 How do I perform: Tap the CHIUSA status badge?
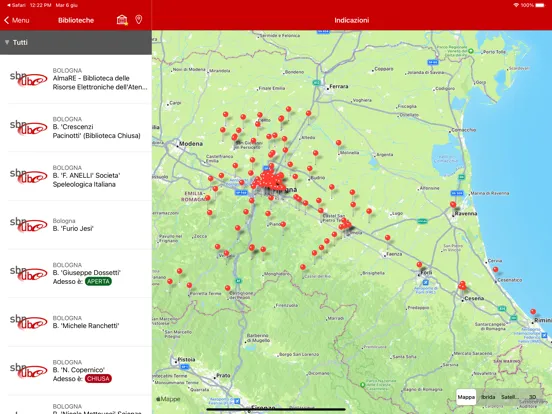click(x=98, y=378)
